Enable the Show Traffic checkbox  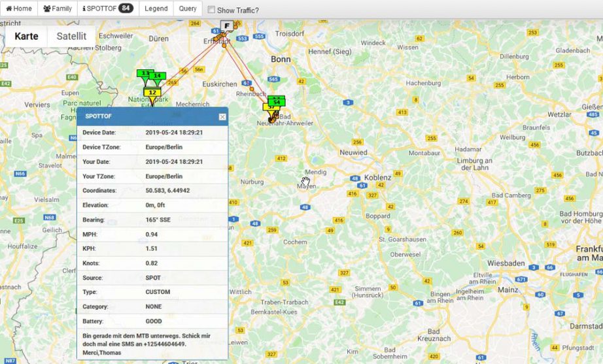[x=211, y=10]
